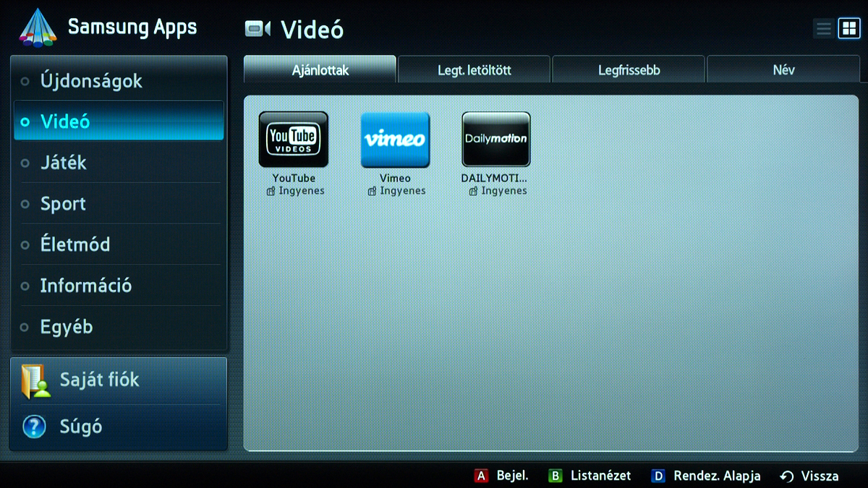Open the Videó category
This screenshot has width=868, height=488.
pos(119,121)
